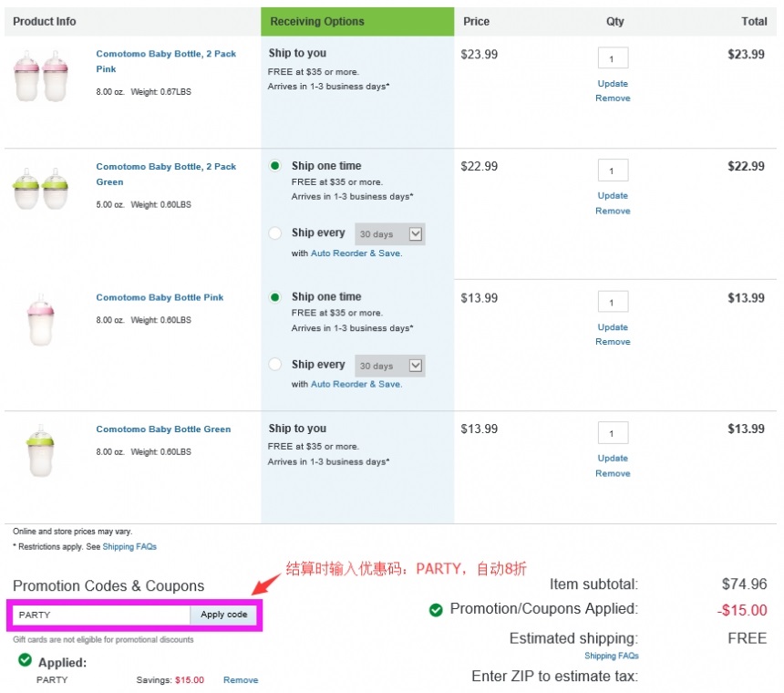This screenshot has height=693, width=784.
Task: Open the 30 days dropdown for the Green 2 Pack
Action: click(390, 234)
